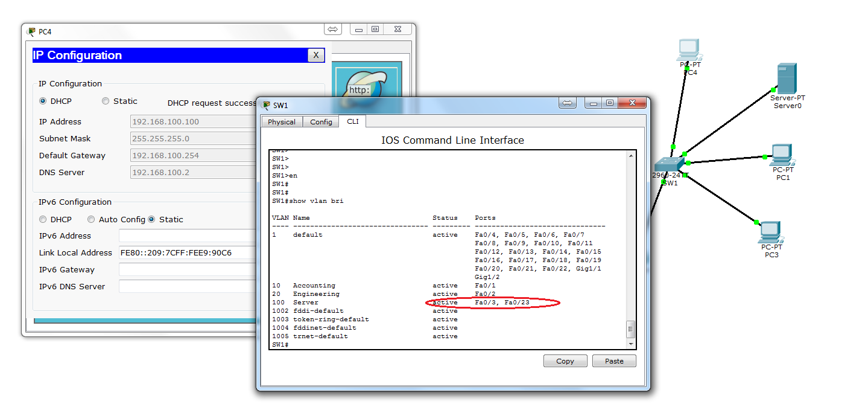Close the SW1 window
The width and height of the screenshot is (868, 404).
tap(631, 103)
